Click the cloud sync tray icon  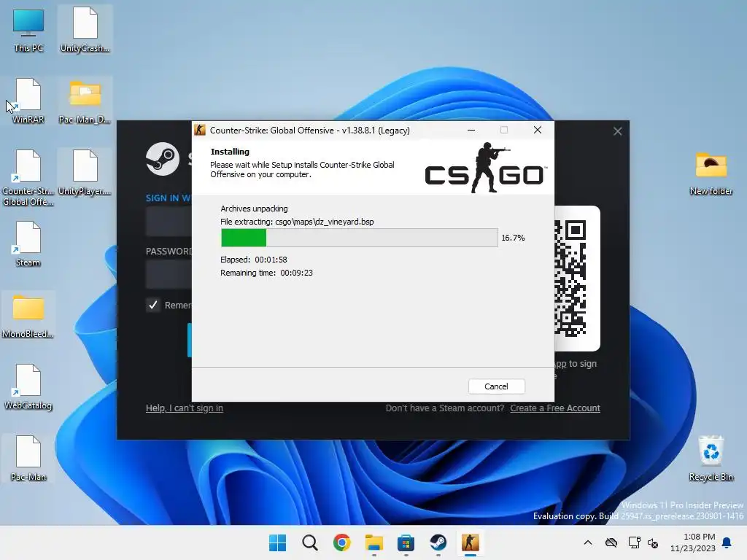[611, 542]
